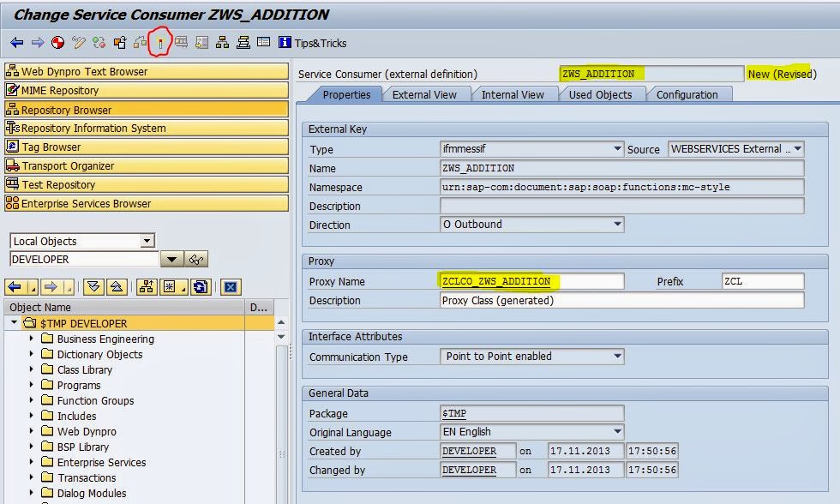Collapse all tree nodes with double-chevron icon
Image resolution: width=840 pixels, height=504 pixels.
tap(93, 285)
